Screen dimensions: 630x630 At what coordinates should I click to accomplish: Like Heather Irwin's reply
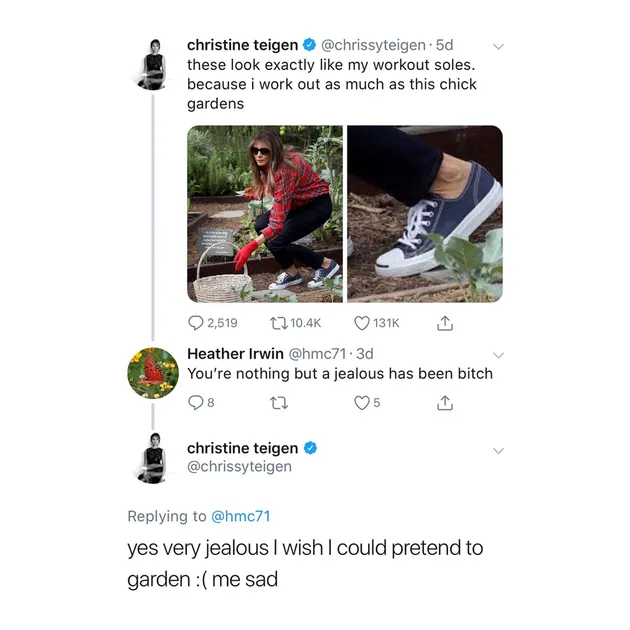[x=364, y=402]
